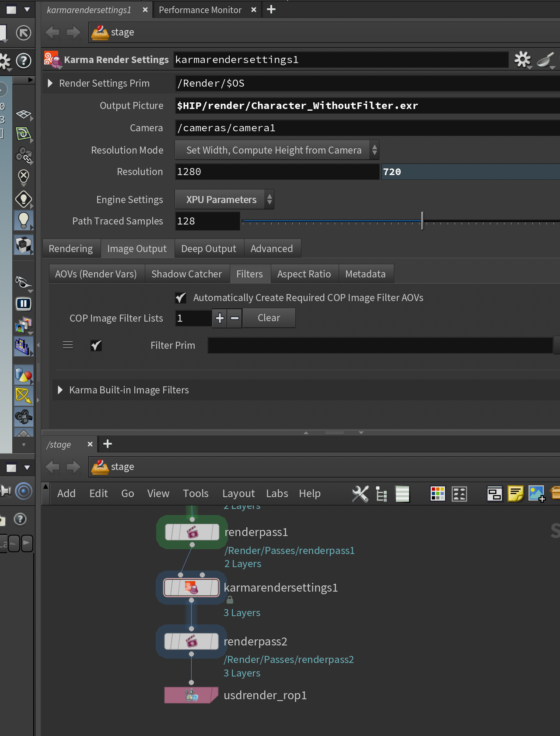Click the primitive shapes geometry icon
The height and width of the screenshot is (736, 560).
pos(24,375)
